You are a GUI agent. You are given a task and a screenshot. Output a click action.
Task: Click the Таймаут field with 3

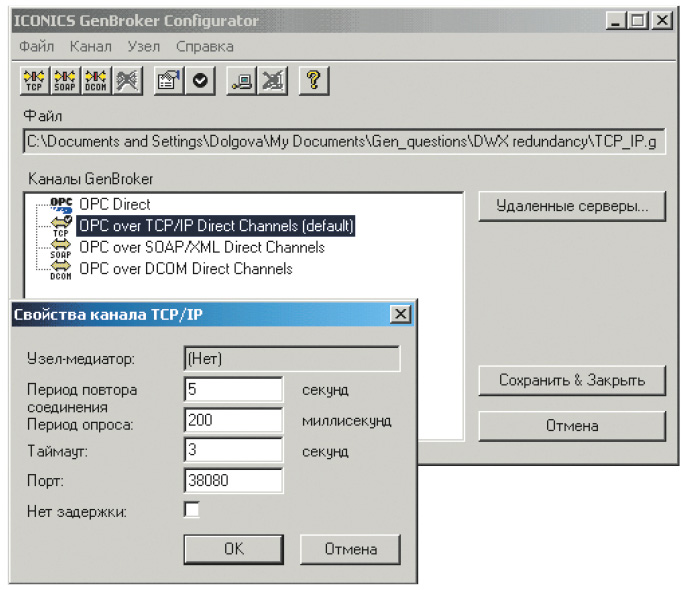(x=233, y=450)
